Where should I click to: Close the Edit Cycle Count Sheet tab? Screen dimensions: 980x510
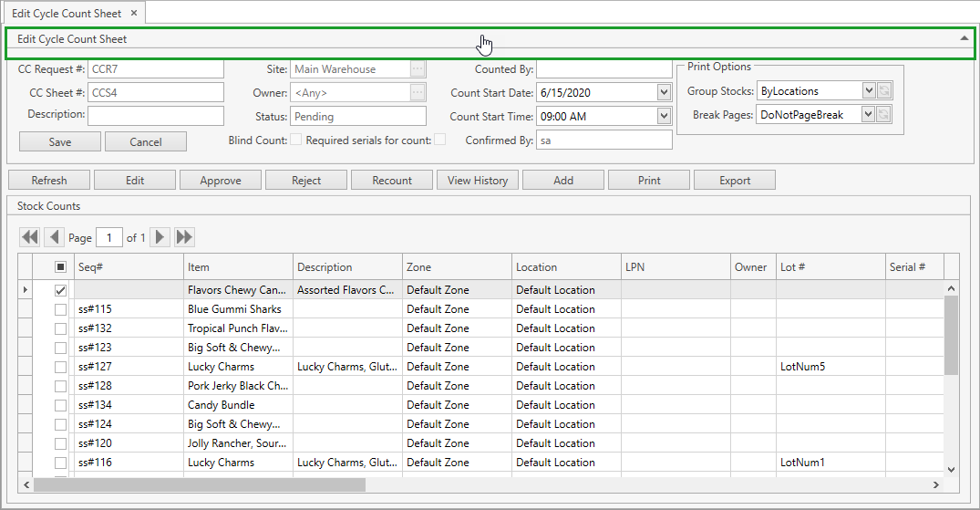click(133, 13)
